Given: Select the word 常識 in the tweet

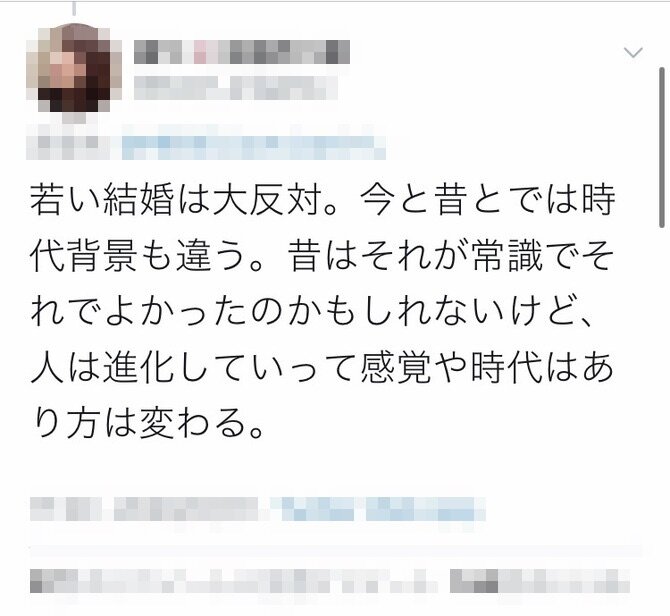Looking at the screenshot, I should pyautogui.click(x=507, y=257).
